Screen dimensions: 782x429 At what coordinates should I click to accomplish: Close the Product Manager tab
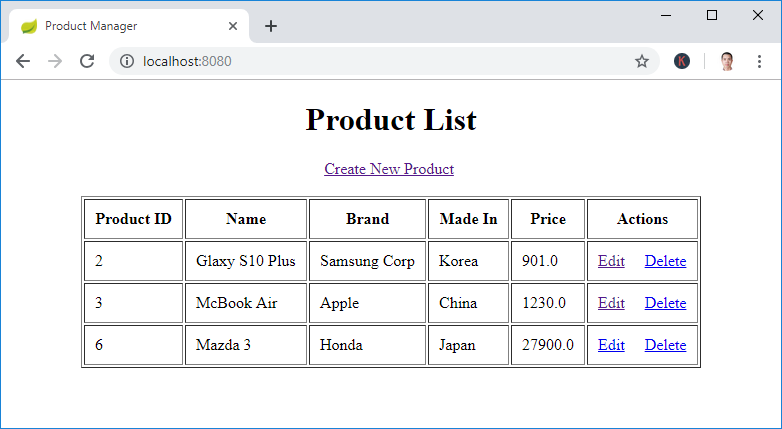pyautogui.click(x=233, y=26)
